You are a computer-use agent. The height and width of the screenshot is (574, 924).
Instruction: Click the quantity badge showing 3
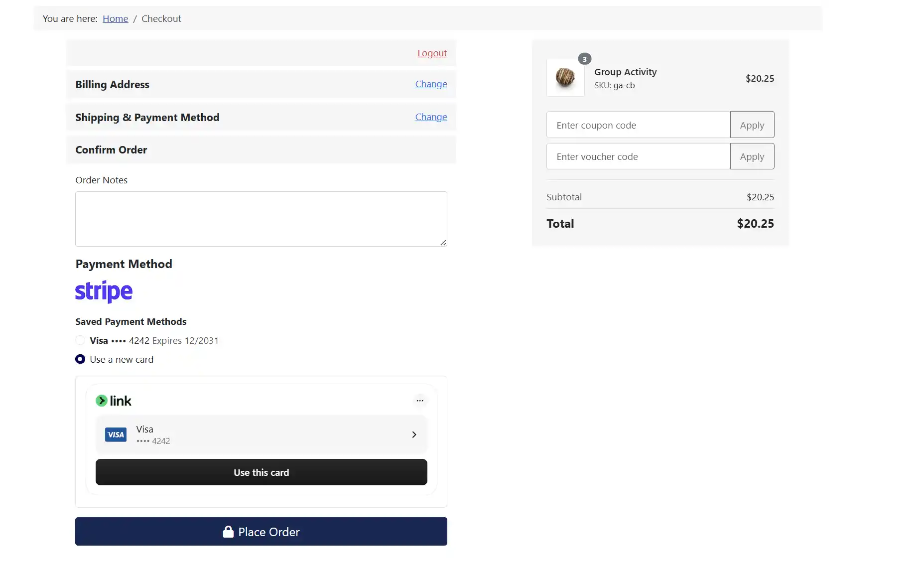tap(585, 59)
